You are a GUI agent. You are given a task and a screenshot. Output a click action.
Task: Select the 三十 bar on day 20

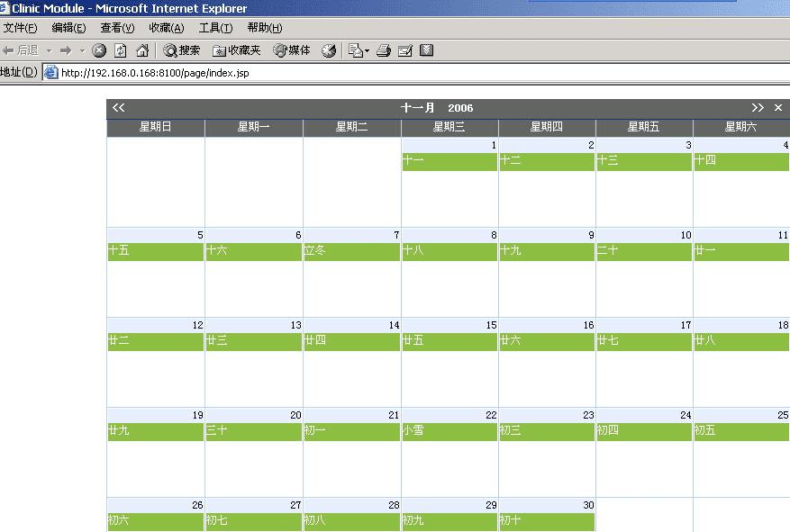[x=253, y=431]
